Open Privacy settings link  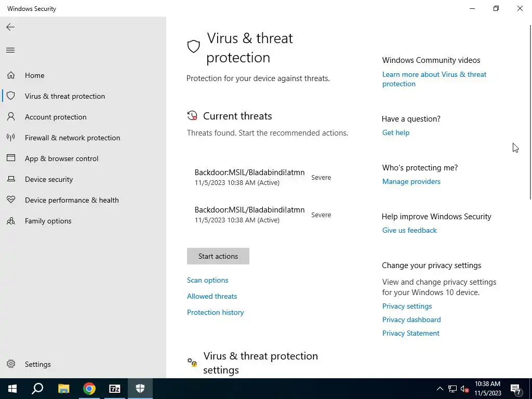(407, 306)
